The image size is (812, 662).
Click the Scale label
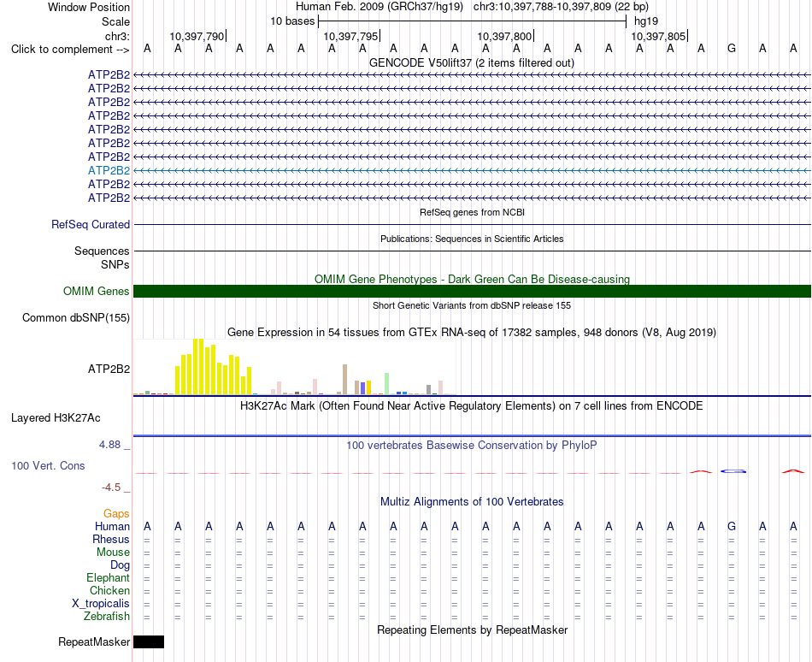pos(115,21)
